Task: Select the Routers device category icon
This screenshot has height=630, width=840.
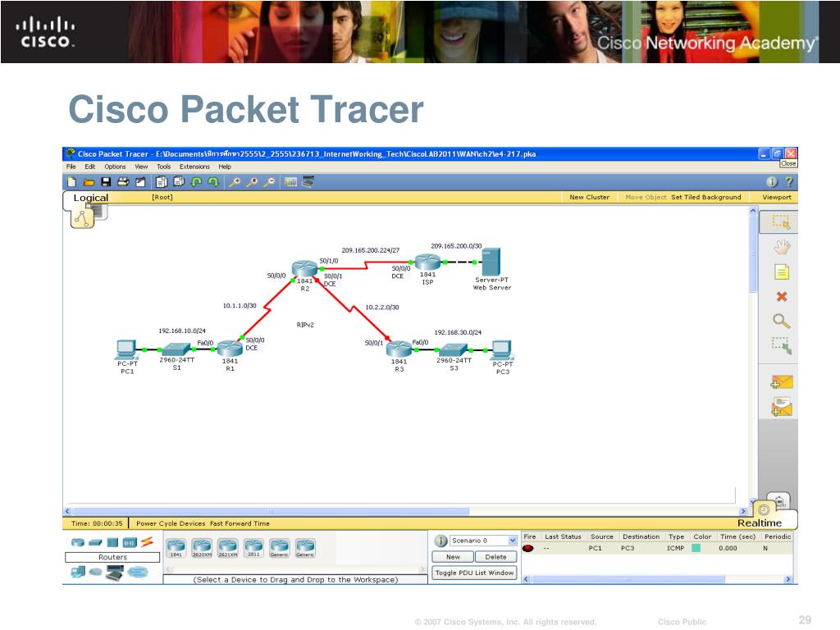Action: pyautogui.click(x=78, y=543)
